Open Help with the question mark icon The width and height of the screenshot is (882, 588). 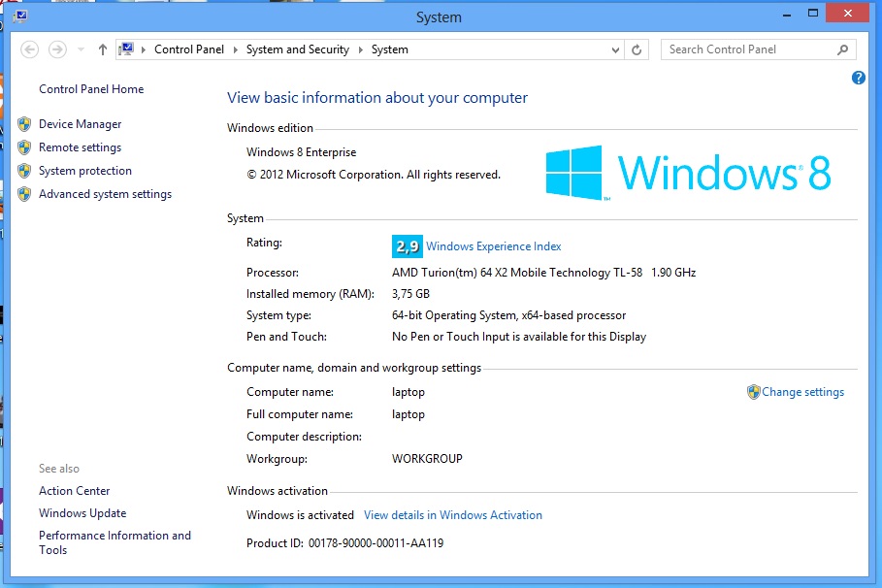tap(858, 78)
